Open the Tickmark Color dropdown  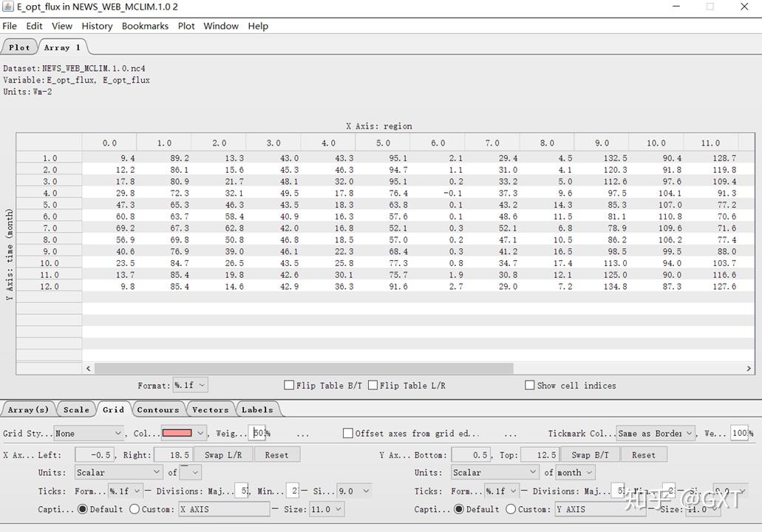(x=656, y=433)
